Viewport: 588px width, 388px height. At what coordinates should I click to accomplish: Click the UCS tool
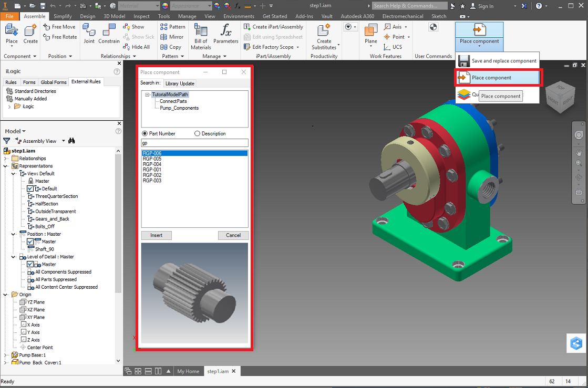(393, 47)
